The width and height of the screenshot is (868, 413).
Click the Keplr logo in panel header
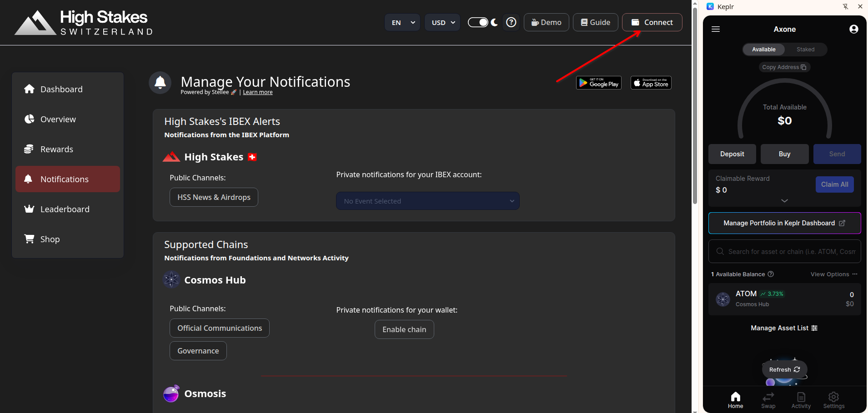(x=710, y=6)
